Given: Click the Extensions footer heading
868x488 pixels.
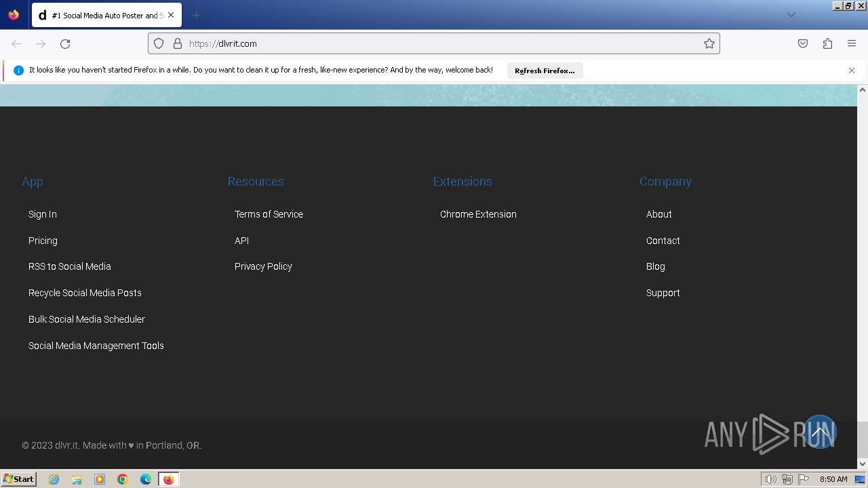Looking at the screenshot, I should [462, 182].
